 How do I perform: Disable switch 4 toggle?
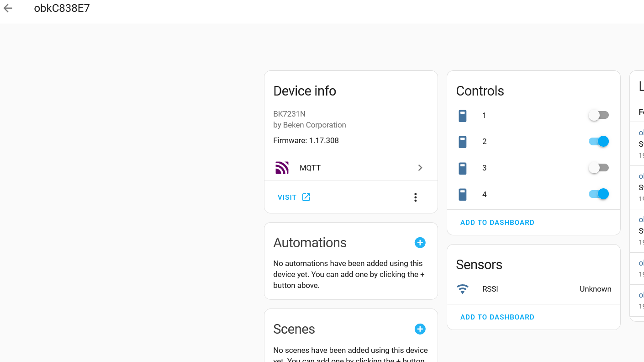[x=598, y=194]
